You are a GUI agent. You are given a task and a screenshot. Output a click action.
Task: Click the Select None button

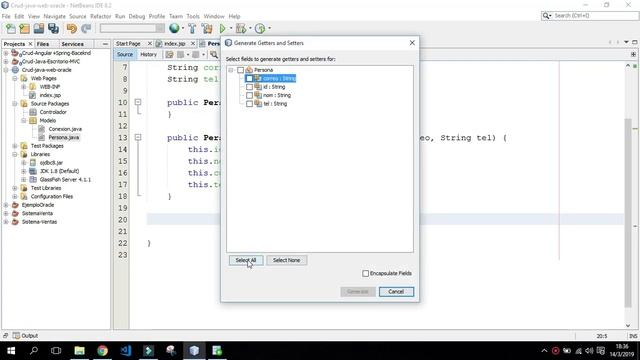287,260
